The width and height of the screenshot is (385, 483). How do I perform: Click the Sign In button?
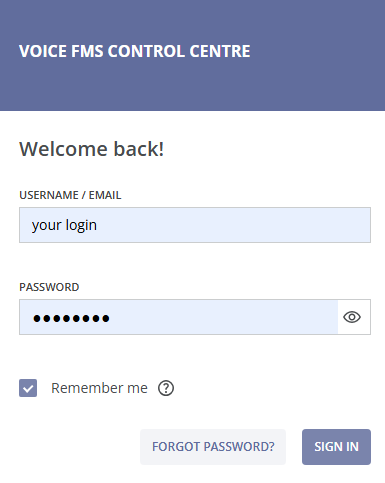(336, 447)
